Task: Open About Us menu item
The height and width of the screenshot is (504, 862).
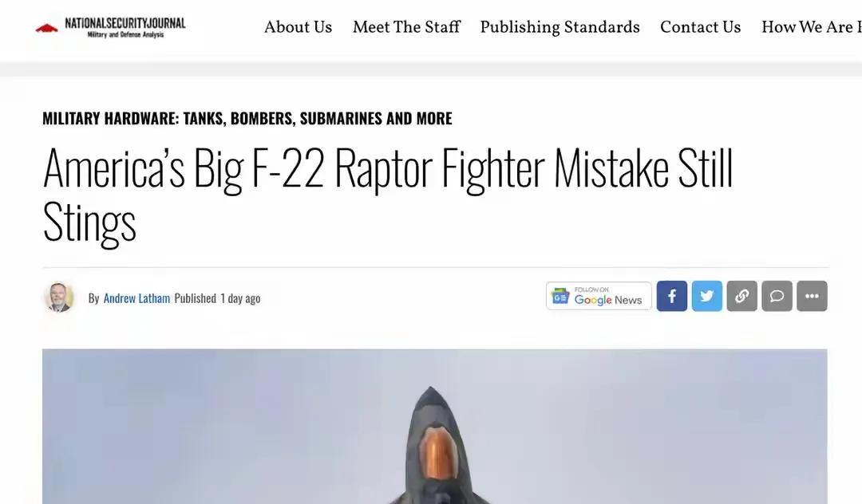Action: [x=298, y=27]
